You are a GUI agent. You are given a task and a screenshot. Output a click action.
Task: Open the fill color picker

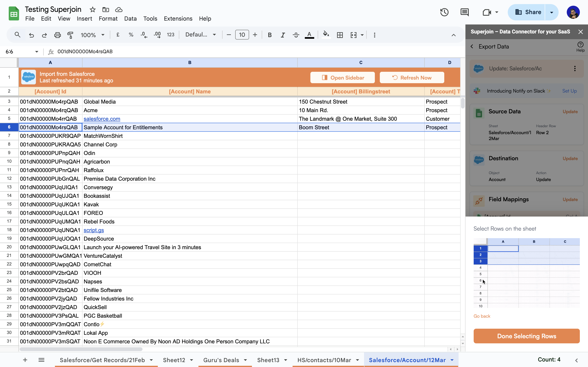[326, 35]
